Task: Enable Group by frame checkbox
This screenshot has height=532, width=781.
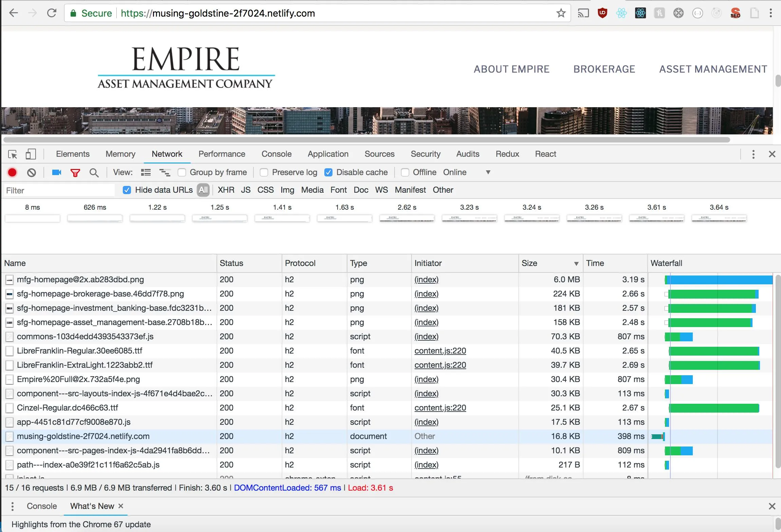Action: coord(182,172)
